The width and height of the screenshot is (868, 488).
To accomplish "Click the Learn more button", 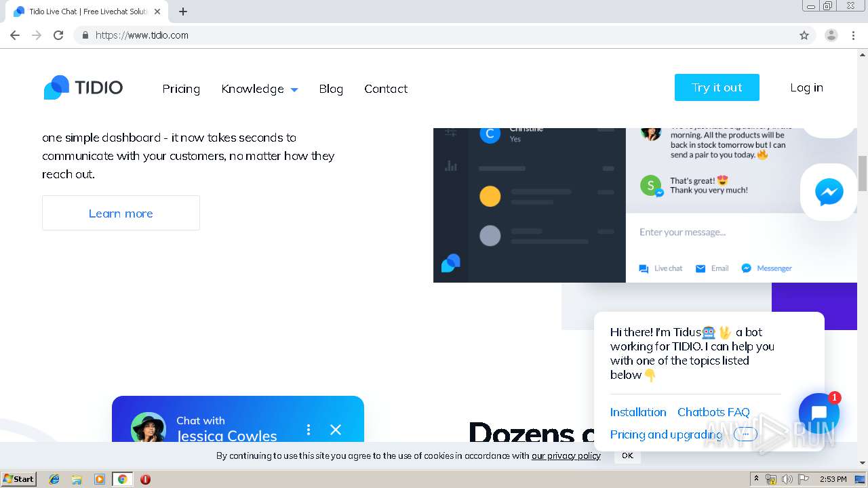I will point(121,213).
